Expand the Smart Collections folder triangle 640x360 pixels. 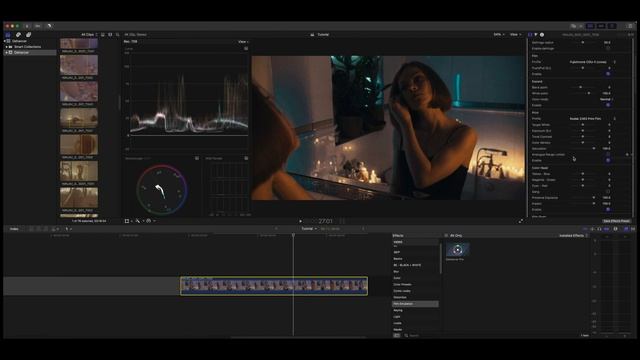click(x=7, y=47)
